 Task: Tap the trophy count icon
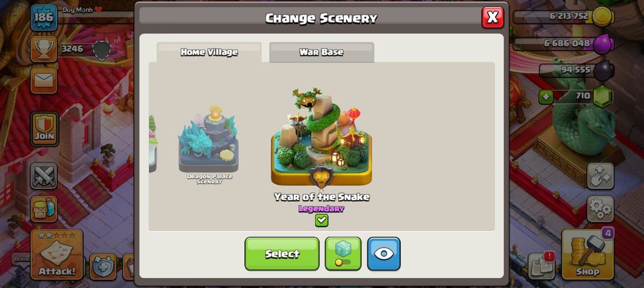pos(43,49)
